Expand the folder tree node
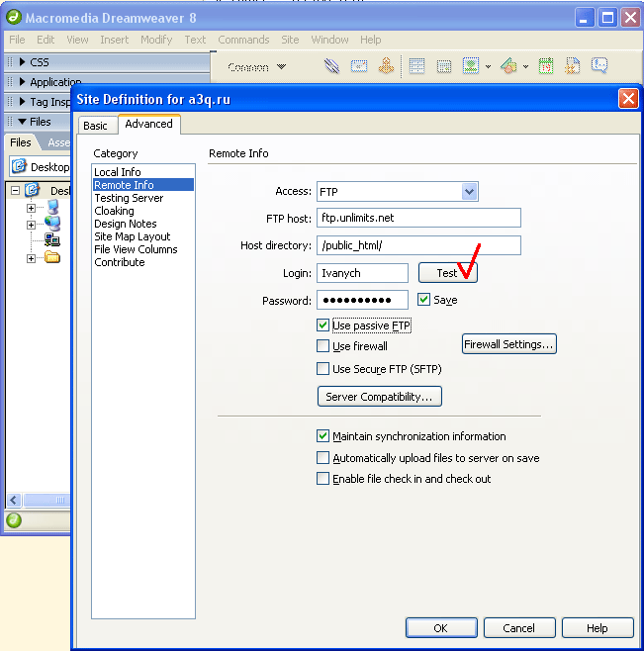Screen dimensions: 644x651 31,258
